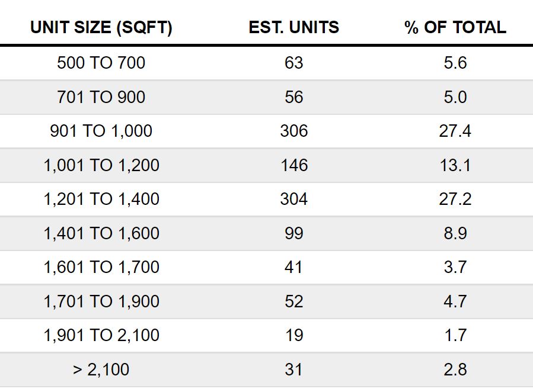Screen dimensions: 533x392
Task: Click the 306 estimated units value
Action: [x=293, y=131]
